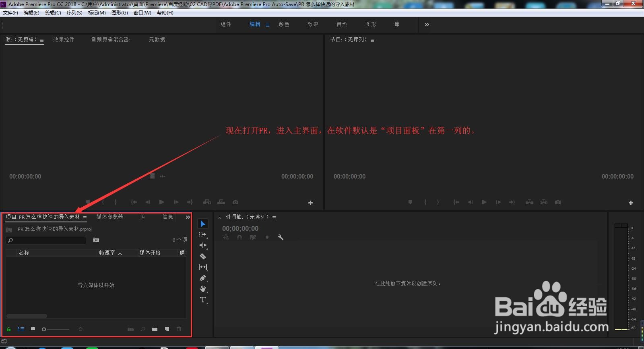Switch to 效果 workspace
The width and height of the screenshot is (644, 349).
313,24
